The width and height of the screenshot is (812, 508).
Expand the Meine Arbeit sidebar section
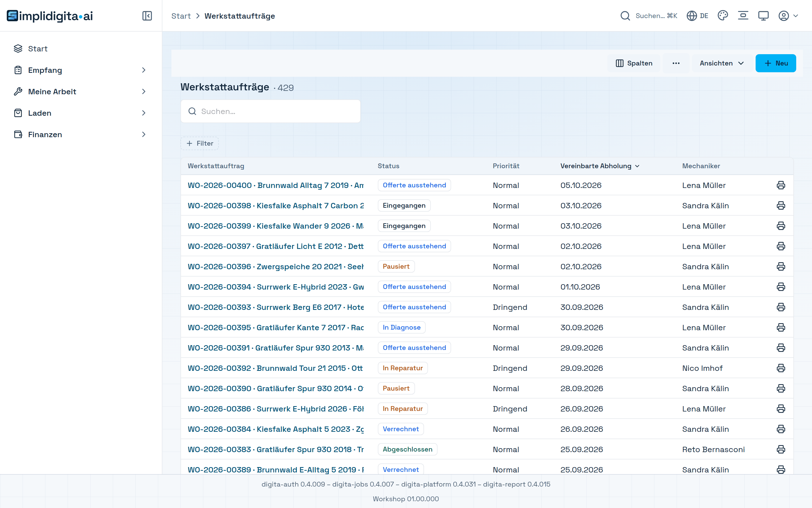pyautogui.click(x=81, y=92)
